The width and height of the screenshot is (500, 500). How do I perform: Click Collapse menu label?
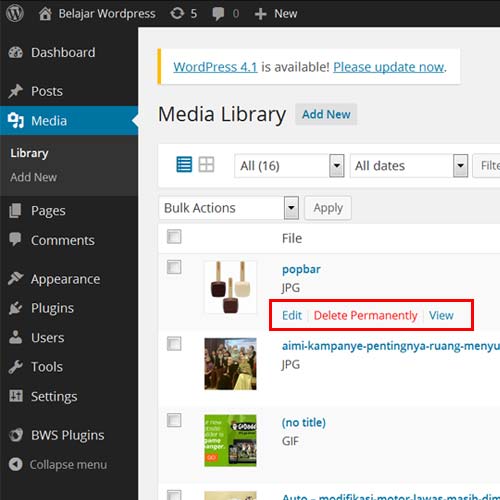tap(68, 464)
